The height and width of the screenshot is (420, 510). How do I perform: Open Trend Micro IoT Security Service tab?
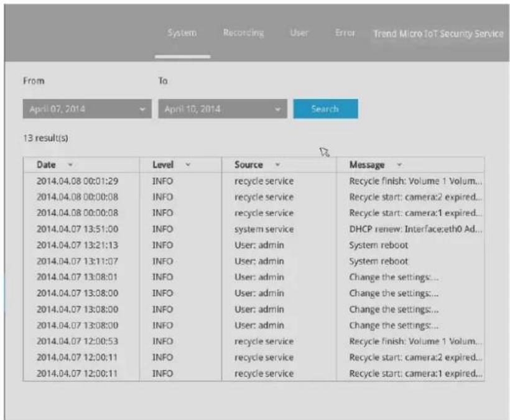[x=438, y=34]
